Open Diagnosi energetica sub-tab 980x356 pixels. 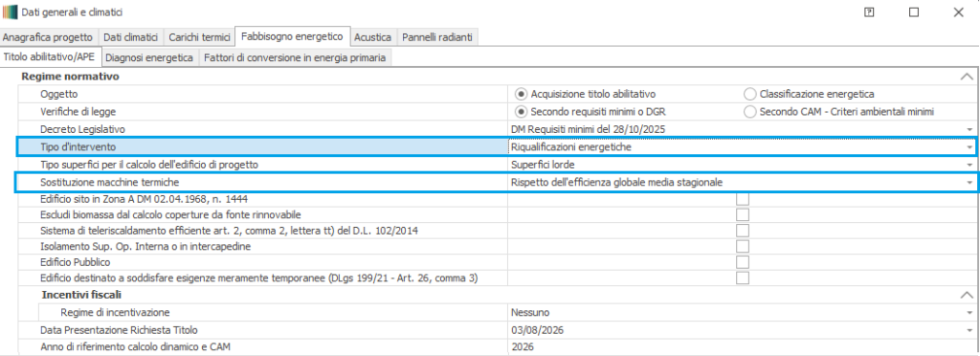149,57
